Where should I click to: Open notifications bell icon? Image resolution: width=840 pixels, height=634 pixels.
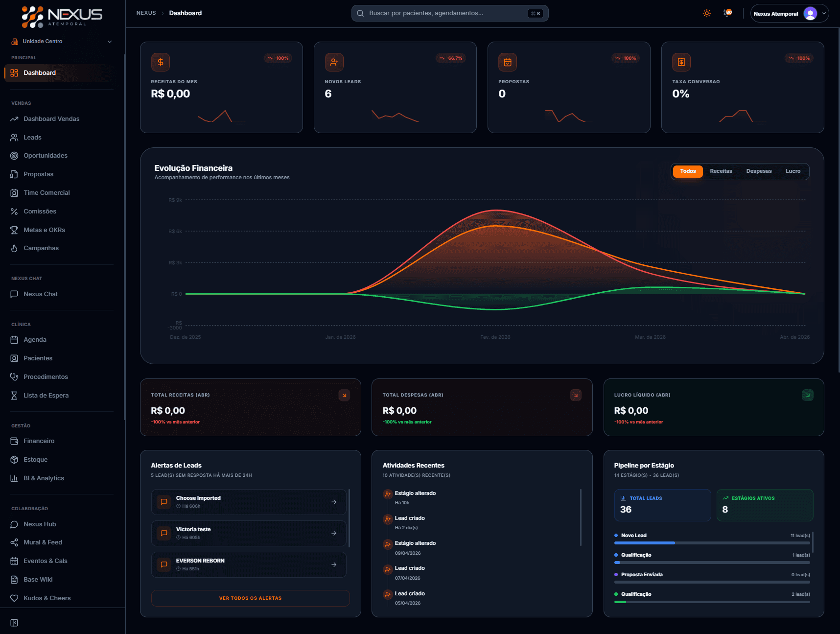727,13
